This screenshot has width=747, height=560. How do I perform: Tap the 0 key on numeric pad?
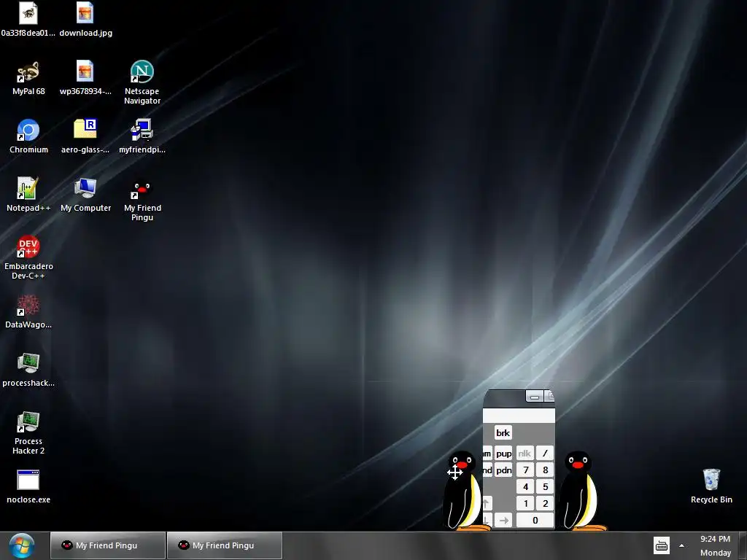[x=535, y=520]
